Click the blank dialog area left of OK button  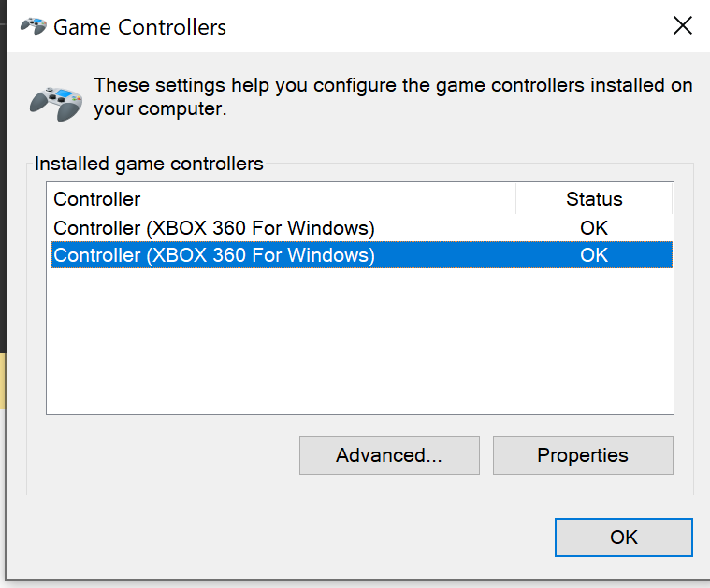coord(281,538)
